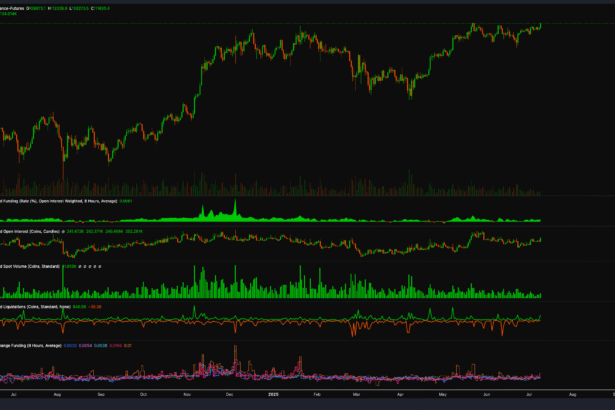Click the May label on time axis

(x=442, y=395)
